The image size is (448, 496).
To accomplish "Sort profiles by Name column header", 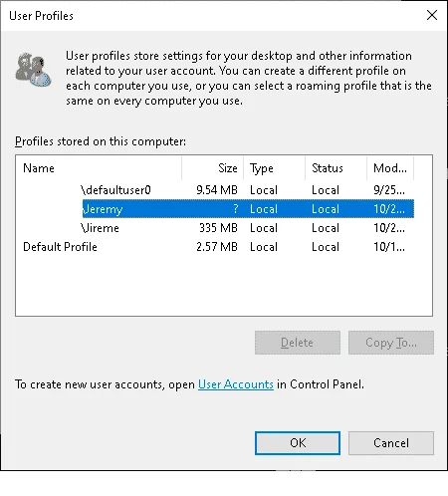I will click(x=99, y=168).
